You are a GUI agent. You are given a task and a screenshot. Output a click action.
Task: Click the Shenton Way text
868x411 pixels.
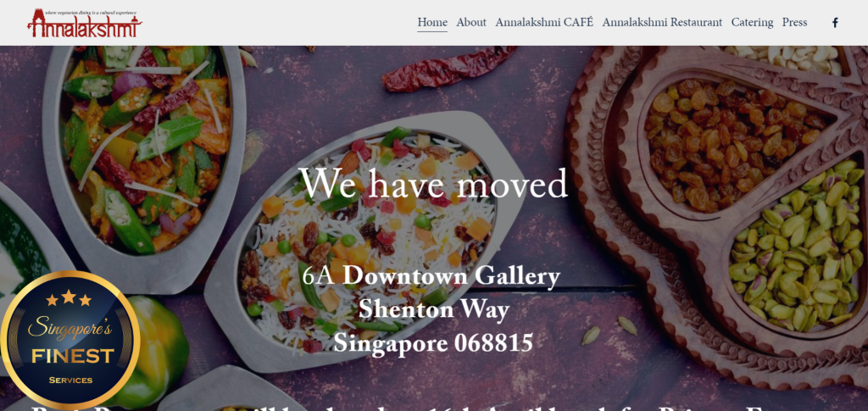(433, 309)
